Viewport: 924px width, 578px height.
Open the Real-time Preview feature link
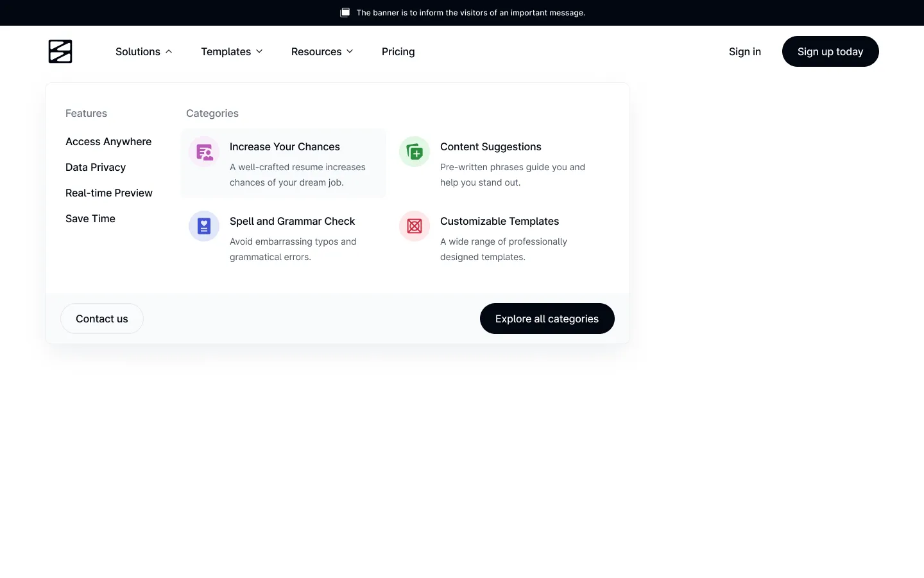[x=109, y=193]
